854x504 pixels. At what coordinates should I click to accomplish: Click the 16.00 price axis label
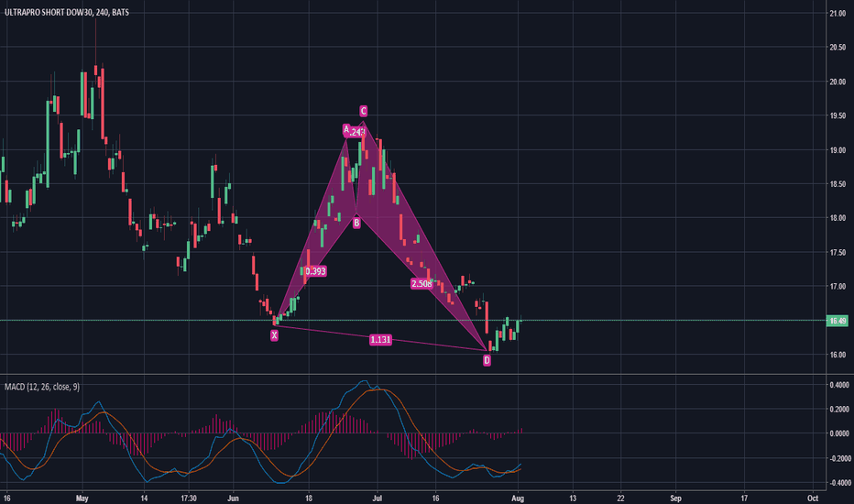point(838,355)
